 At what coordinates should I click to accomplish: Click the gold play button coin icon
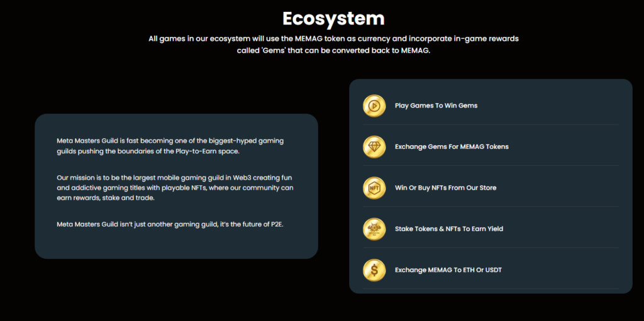(374, 106)
